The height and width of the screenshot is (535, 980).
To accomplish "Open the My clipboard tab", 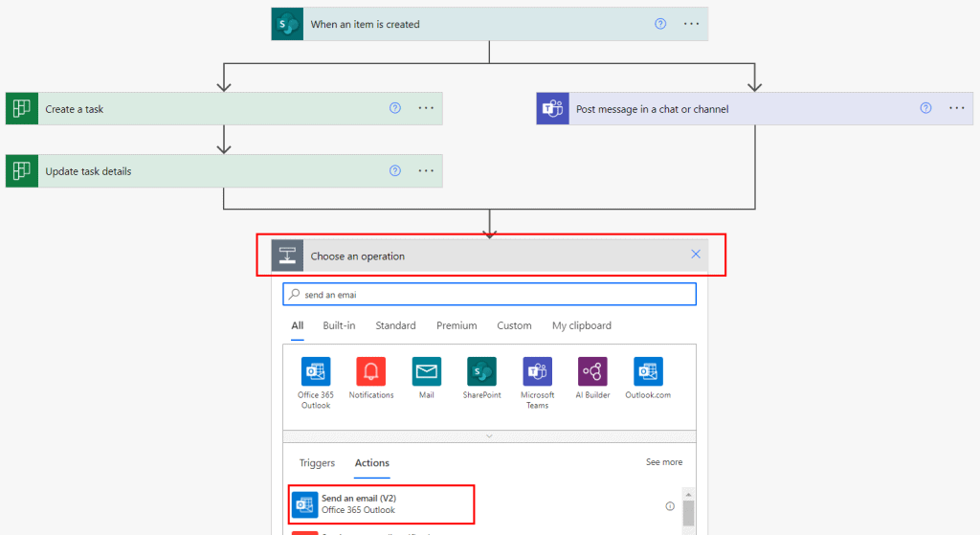I will coord(582,325).
